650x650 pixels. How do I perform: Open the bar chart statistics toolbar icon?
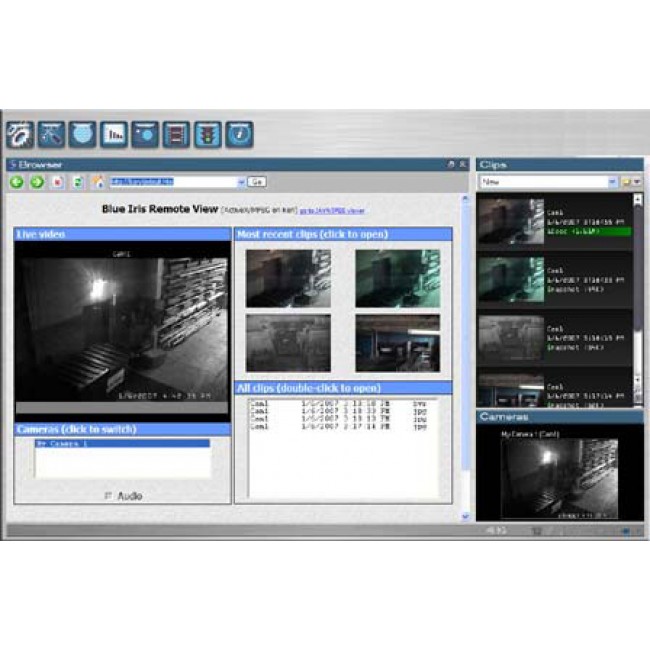[x=114, y=134]
